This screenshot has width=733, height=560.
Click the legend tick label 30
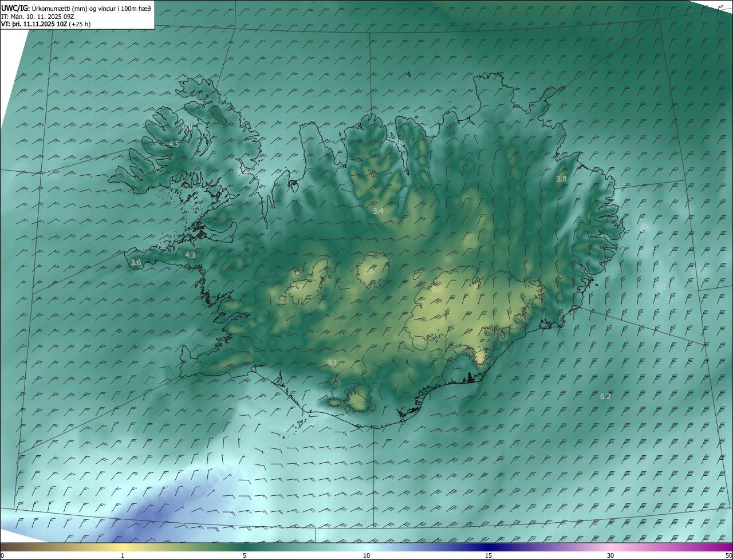610,556
